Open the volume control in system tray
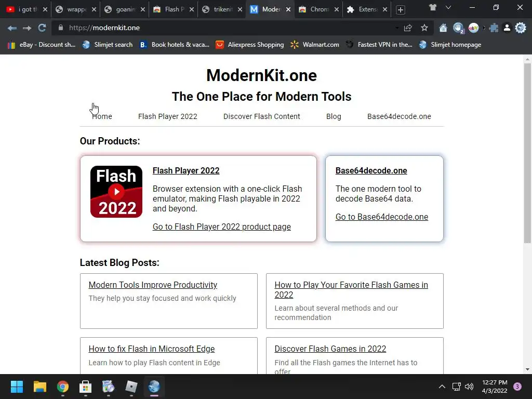532x399 pixels. pos(469,387)
